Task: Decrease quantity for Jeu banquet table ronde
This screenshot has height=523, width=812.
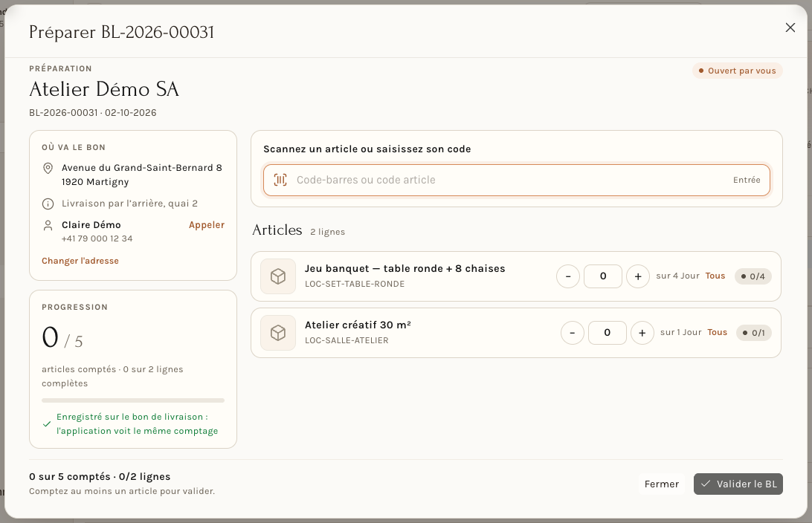Action: [x=568, y=276]
